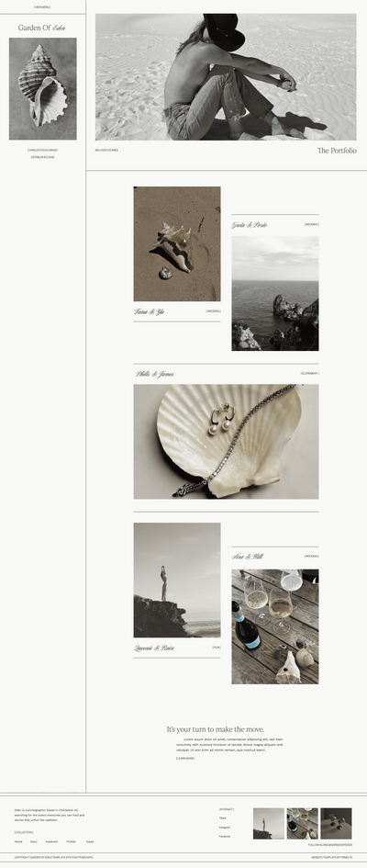Open the Instagram link in footer
The width and height of the screenshot is (367, 868).
click(225, 827)
